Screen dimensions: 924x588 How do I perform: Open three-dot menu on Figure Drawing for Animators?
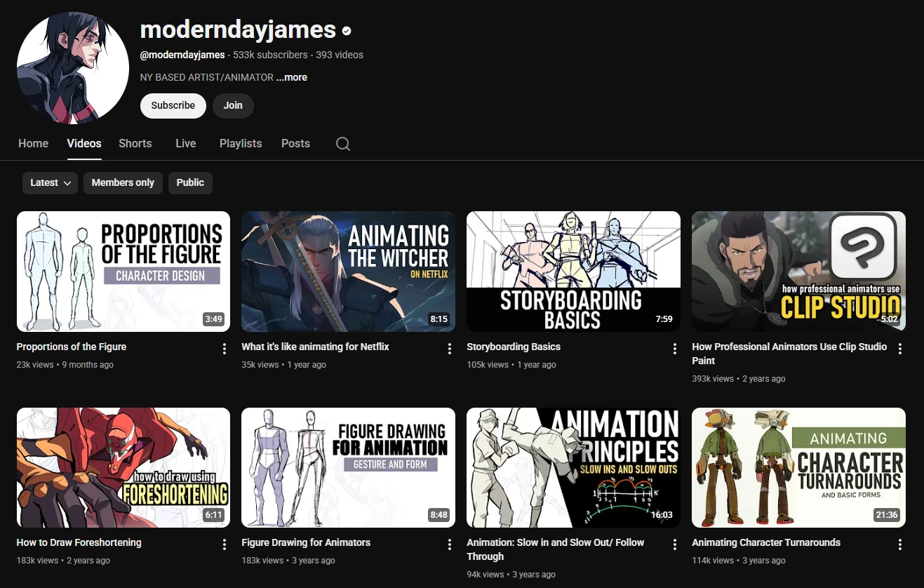click(449, 544)
